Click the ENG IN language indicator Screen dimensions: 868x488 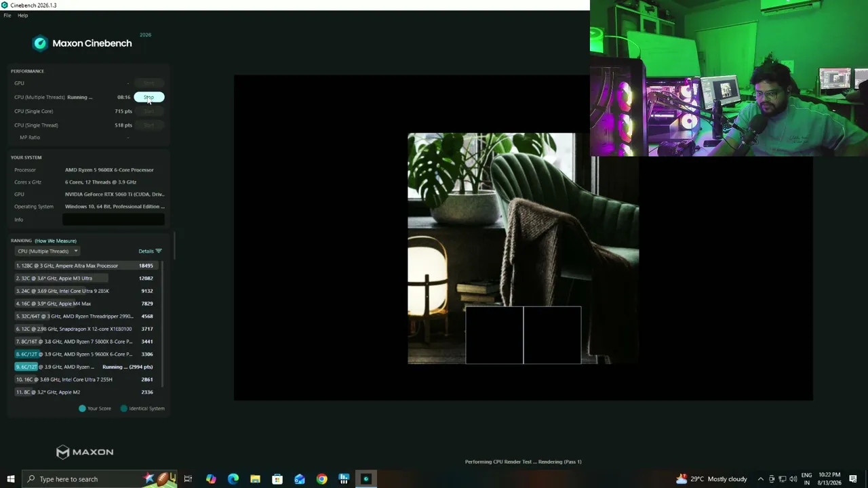pyautogui.click(x=807, y=479)
